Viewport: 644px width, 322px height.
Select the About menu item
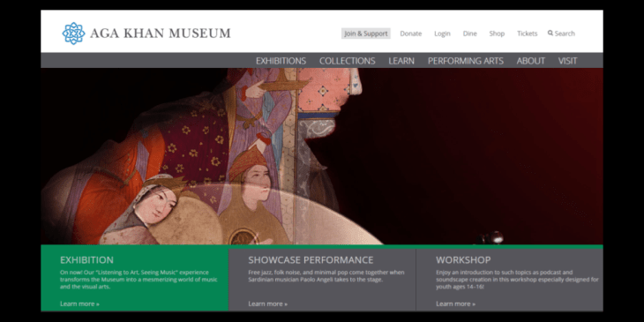point(531,61)
